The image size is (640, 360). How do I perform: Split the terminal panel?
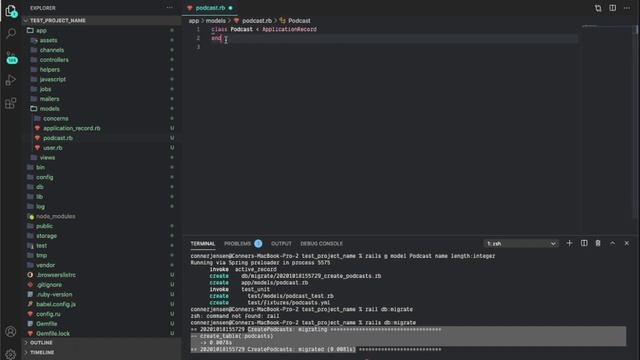pos(584,243)
